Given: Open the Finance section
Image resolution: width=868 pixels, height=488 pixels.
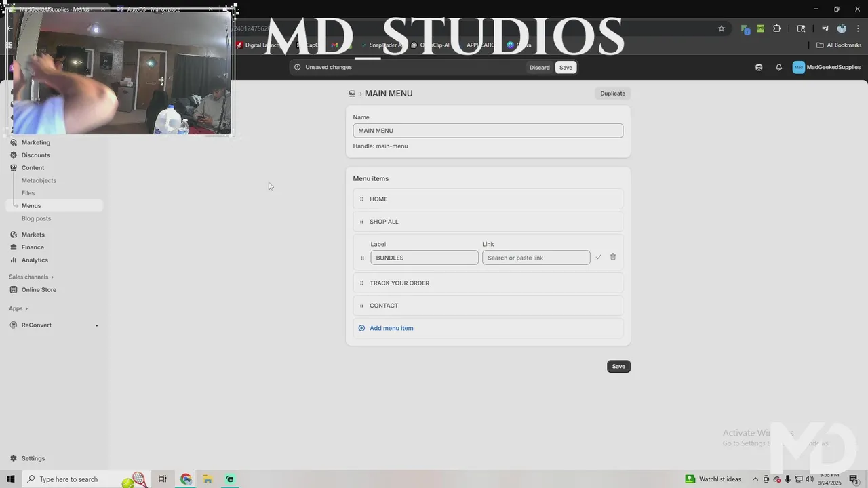Looking at the screenshot, I should click(x=33, y=247).
